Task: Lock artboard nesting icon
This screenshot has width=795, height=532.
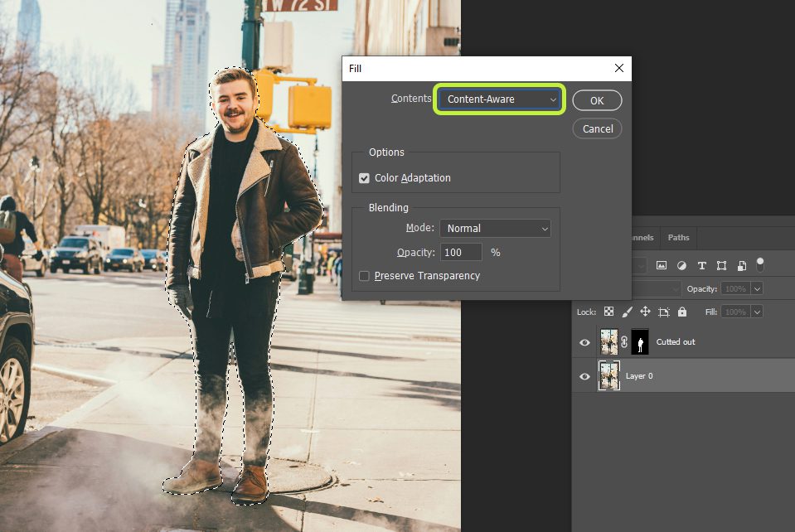Action: [x=664, y=312]
